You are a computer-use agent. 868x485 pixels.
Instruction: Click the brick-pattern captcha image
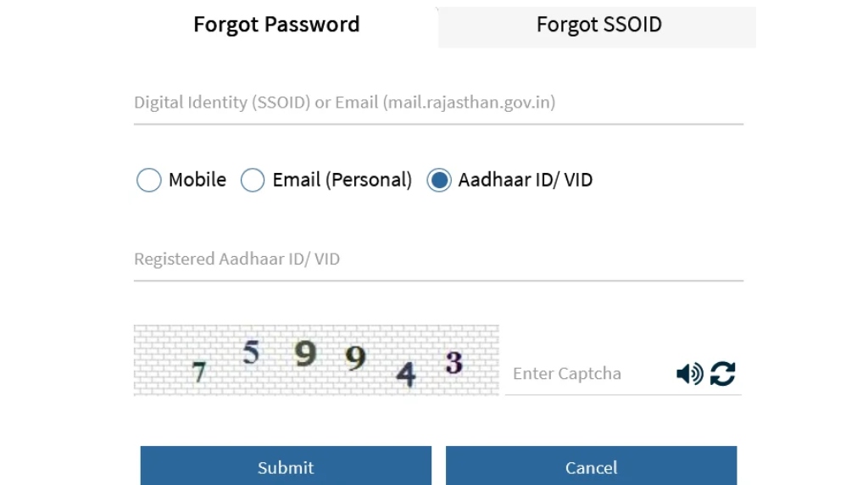click(x=316, y=360)
